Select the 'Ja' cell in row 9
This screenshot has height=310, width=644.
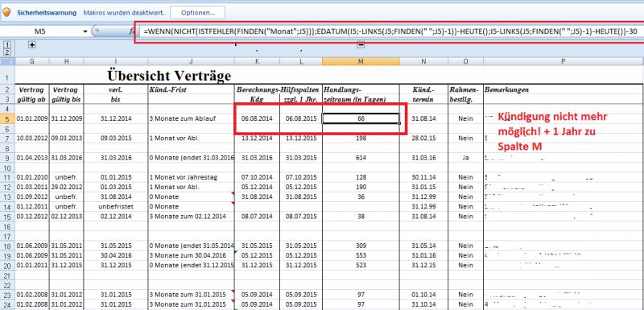click(x=466, y=158)
